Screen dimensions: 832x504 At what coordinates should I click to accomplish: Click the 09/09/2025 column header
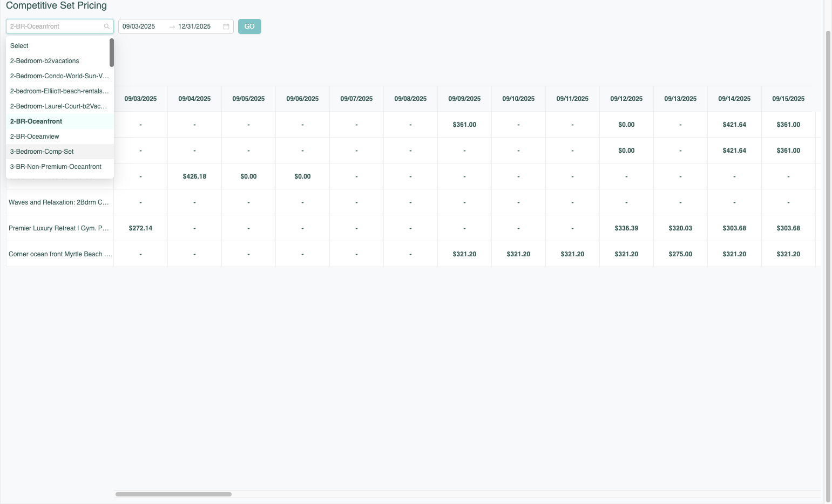click(x=464, y=99)
